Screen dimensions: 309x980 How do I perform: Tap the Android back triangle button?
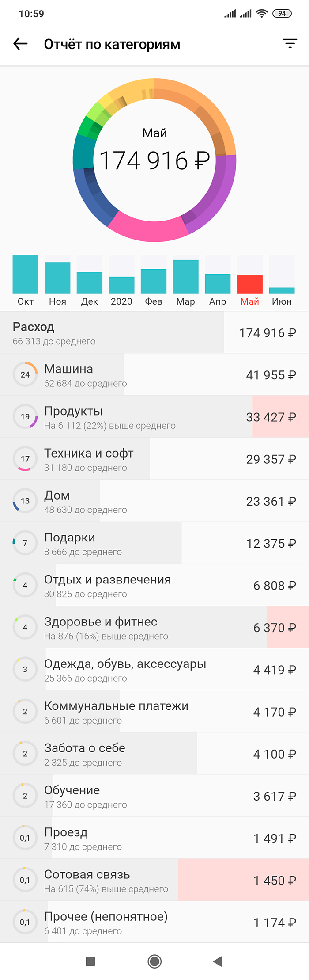(218, 961)
